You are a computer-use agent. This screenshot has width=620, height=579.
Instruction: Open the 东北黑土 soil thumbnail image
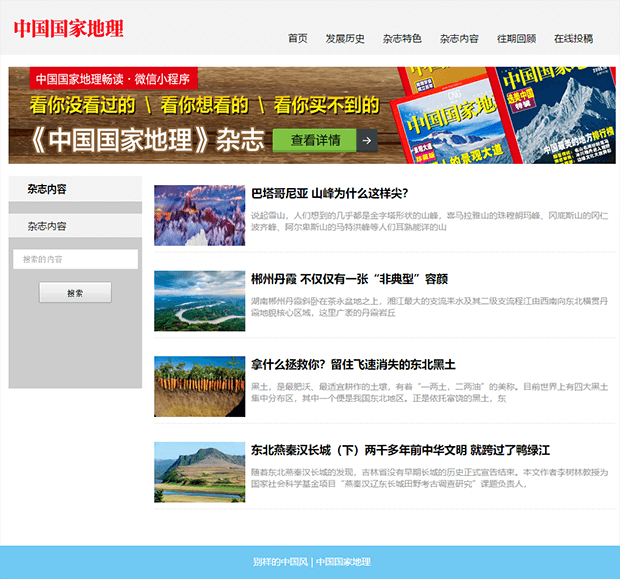199,387
